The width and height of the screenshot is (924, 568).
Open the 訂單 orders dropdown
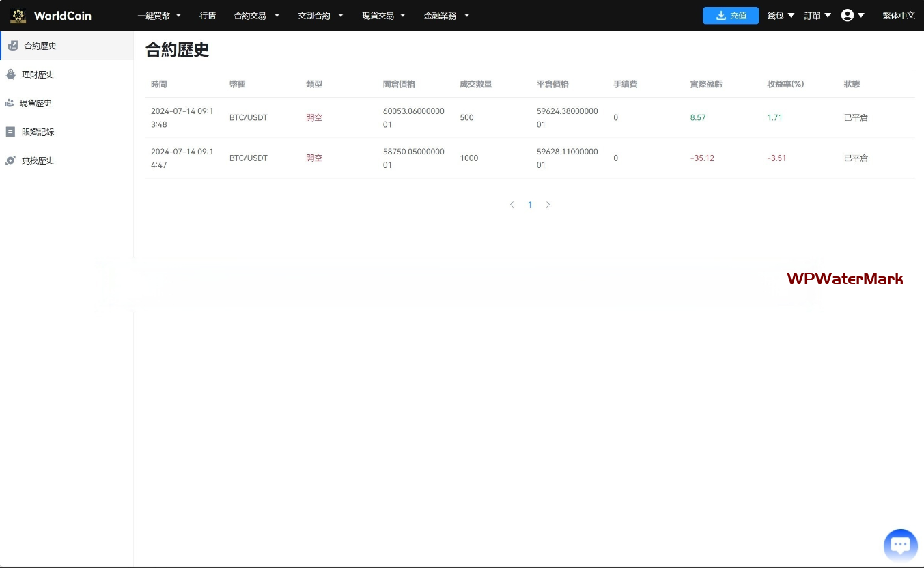(817, 15)
